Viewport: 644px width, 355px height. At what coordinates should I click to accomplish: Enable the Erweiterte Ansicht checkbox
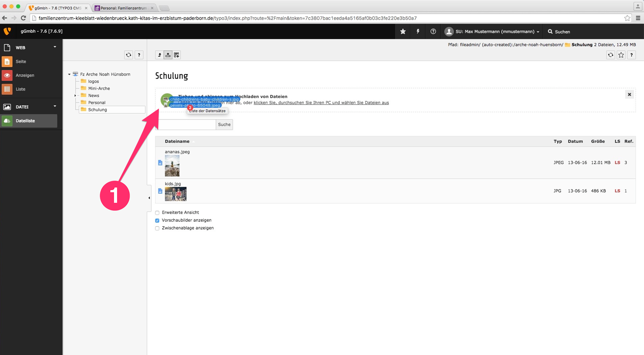click(x=157, y=213)
